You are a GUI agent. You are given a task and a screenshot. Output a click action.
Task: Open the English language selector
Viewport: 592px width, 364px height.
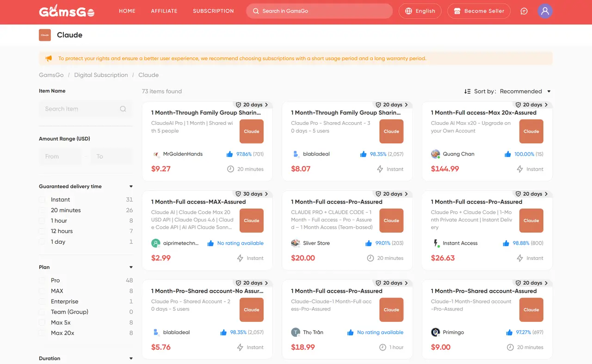pos(420,11)
